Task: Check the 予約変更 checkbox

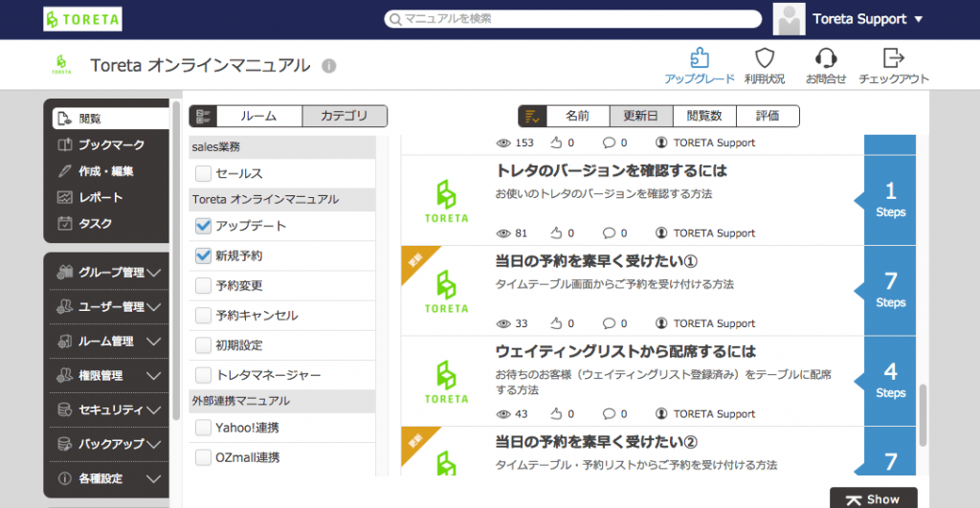Action: click(x=203, y=285)
